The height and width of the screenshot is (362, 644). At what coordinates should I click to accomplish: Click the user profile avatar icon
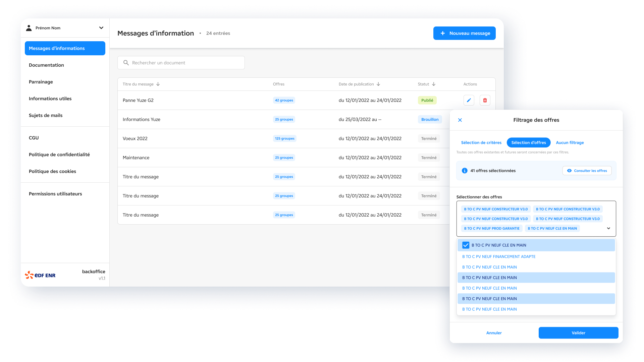29,28
